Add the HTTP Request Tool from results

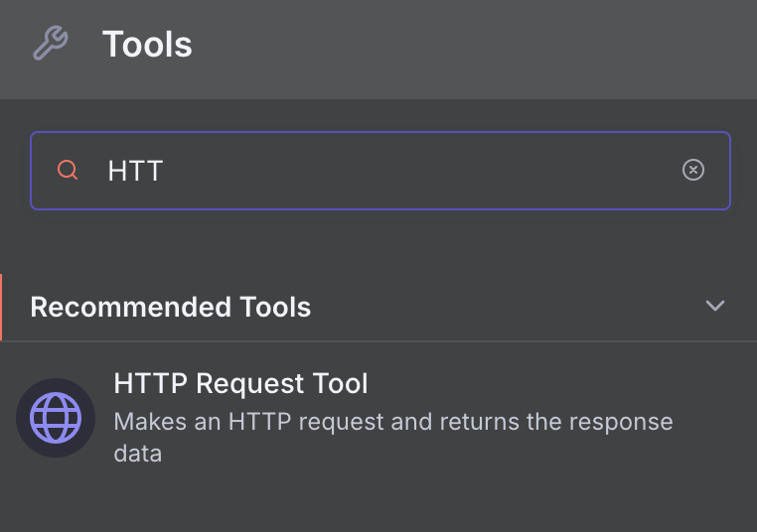click(378, 418)
